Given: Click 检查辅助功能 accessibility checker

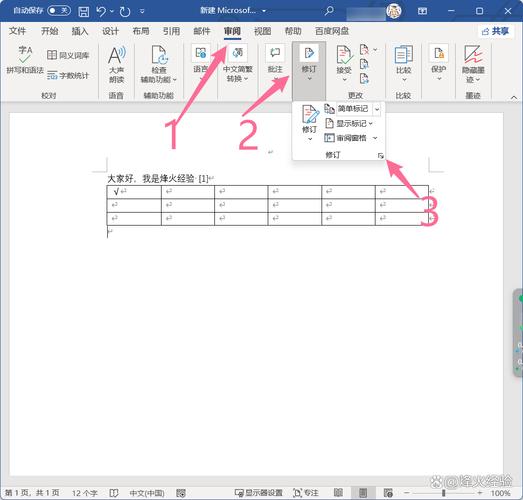Looking at the screenshot, I should [158, 64].
